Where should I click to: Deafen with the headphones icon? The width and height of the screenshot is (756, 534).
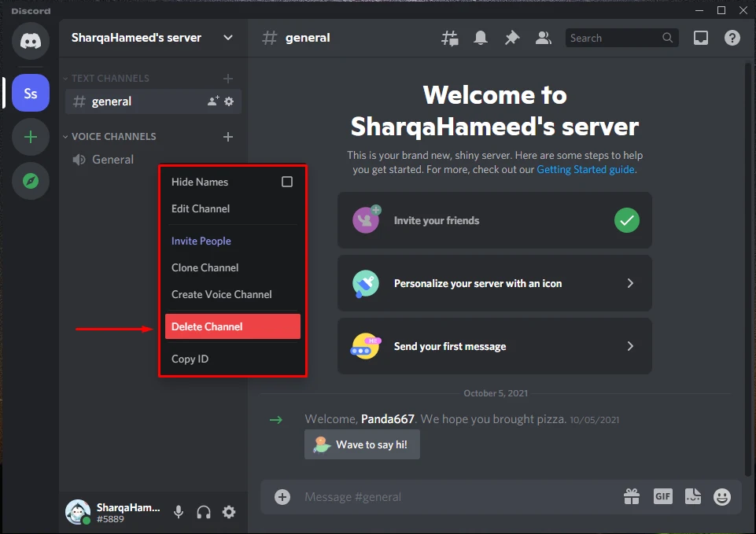click(x=204, y=512)
